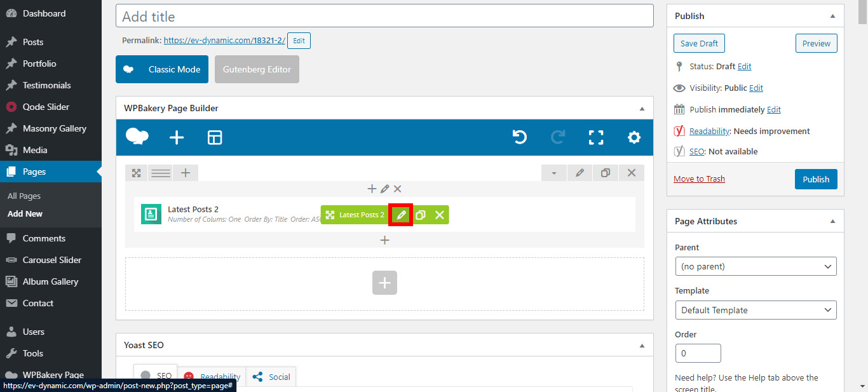Change row column layout icon
Screen dimensions: 868x392
(160, 173)
